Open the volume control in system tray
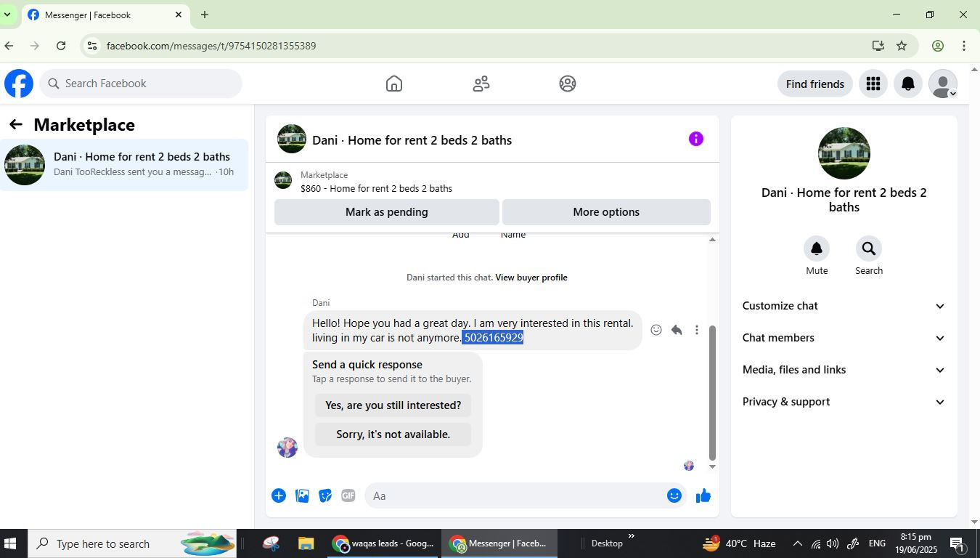The height and width of the screenshot is (558, 980). coord(833,543)
